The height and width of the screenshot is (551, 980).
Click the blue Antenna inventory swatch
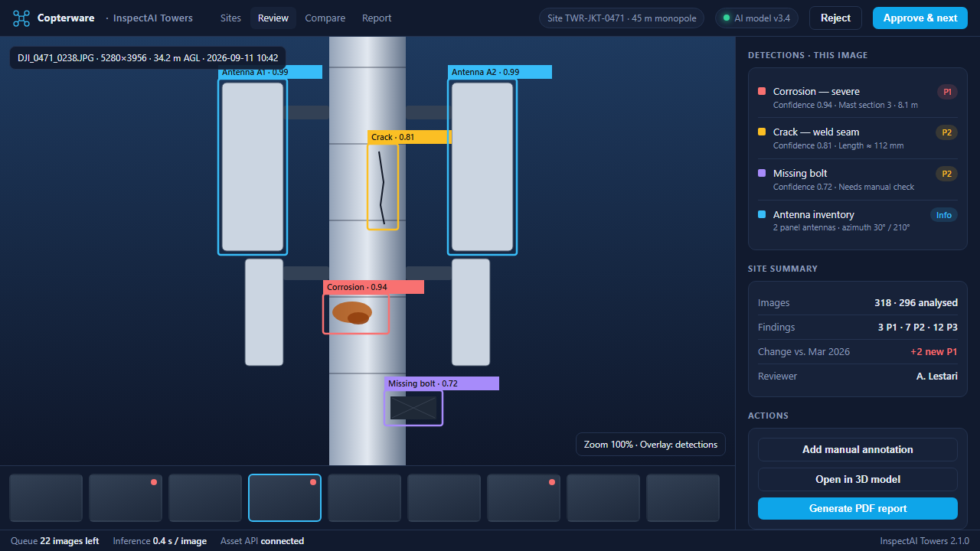coord(762,214)
